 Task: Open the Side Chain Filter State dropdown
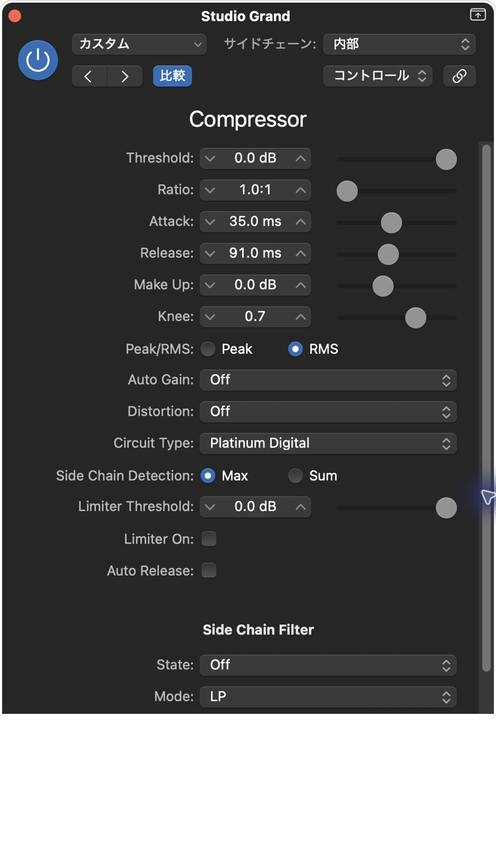[328, 665]
